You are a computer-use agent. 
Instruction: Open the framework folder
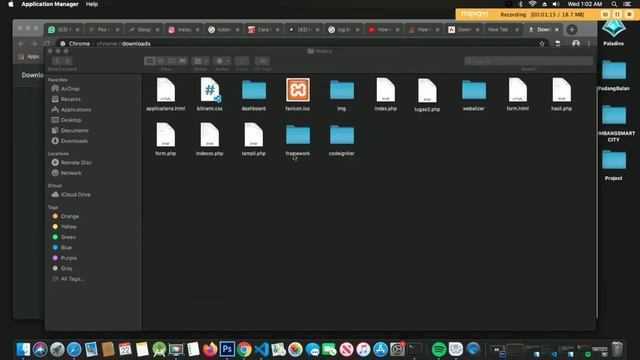tap(298, 139)
